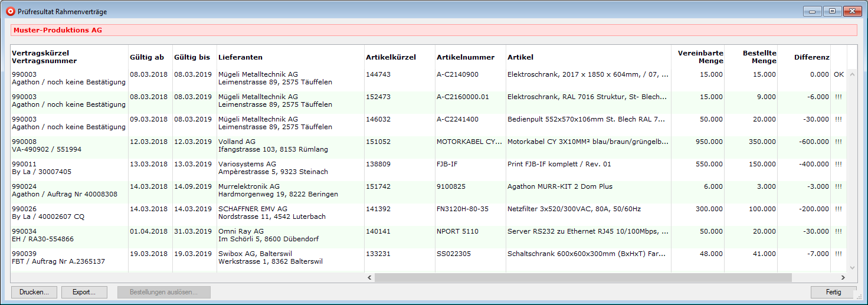This screenshot has height=305, width=868.
Task: Close the dialog with the Fertig button
Action: click(x=833, y=292)
